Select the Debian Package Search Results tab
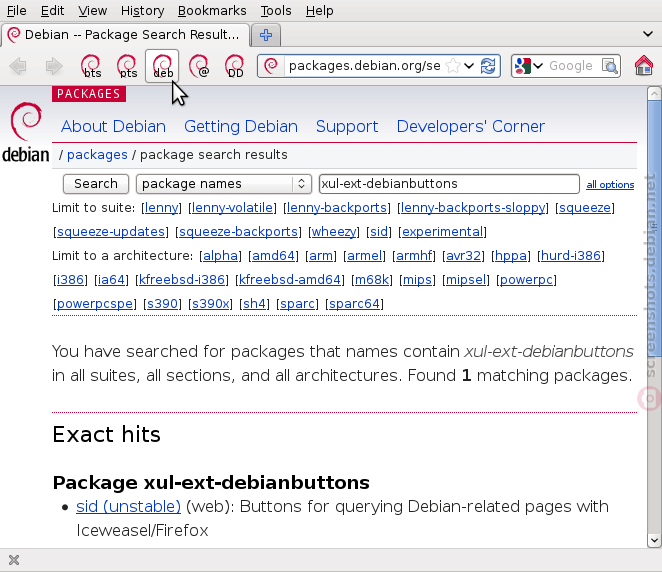This screenshot has height=572, width=662. coord(125,35)
